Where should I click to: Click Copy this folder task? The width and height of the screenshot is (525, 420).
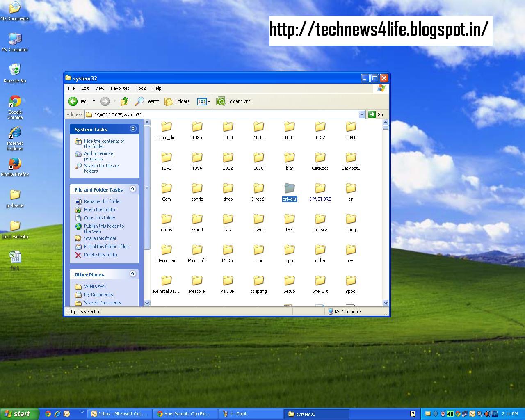click(x=100, y=218)
